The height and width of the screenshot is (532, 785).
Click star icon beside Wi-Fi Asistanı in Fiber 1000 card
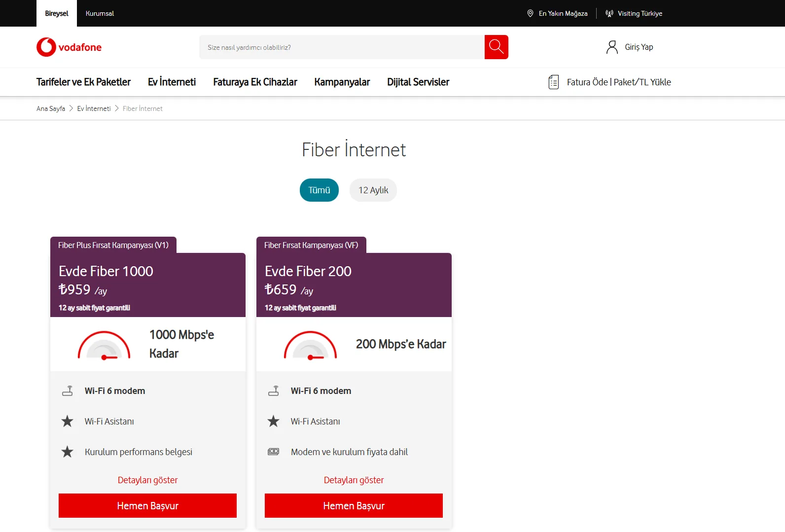[68, 421]
